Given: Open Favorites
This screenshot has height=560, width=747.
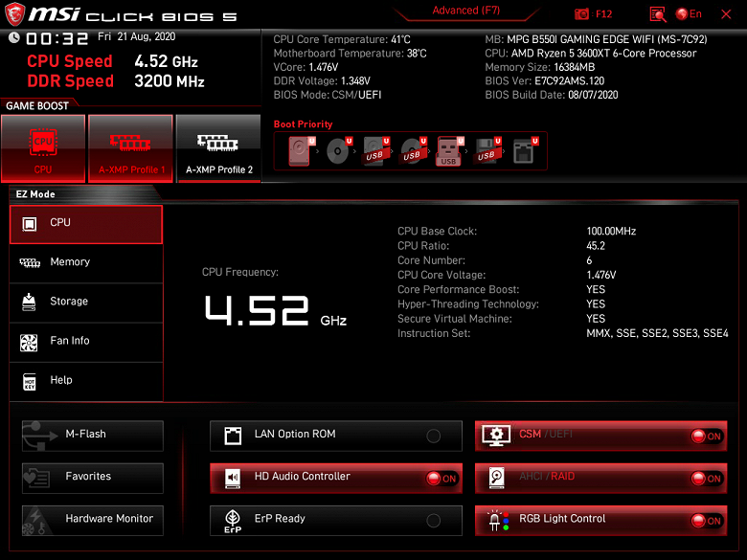Looking at the screenshot, I should tap(93, 478).
